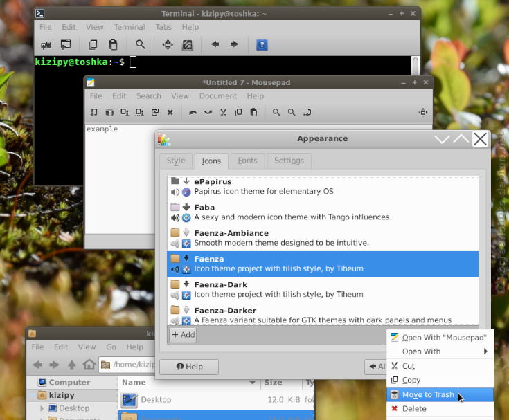Click the Search magnifier in Terminal toolbar
This screenshot has height=420, width=509.
[x=140, y=44]
